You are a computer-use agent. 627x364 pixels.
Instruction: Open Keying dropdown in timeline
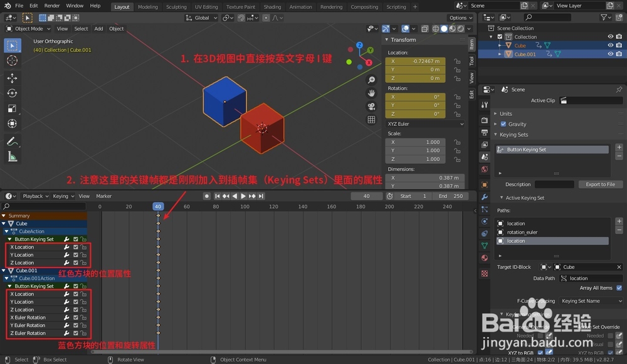(x=63, y=196)
